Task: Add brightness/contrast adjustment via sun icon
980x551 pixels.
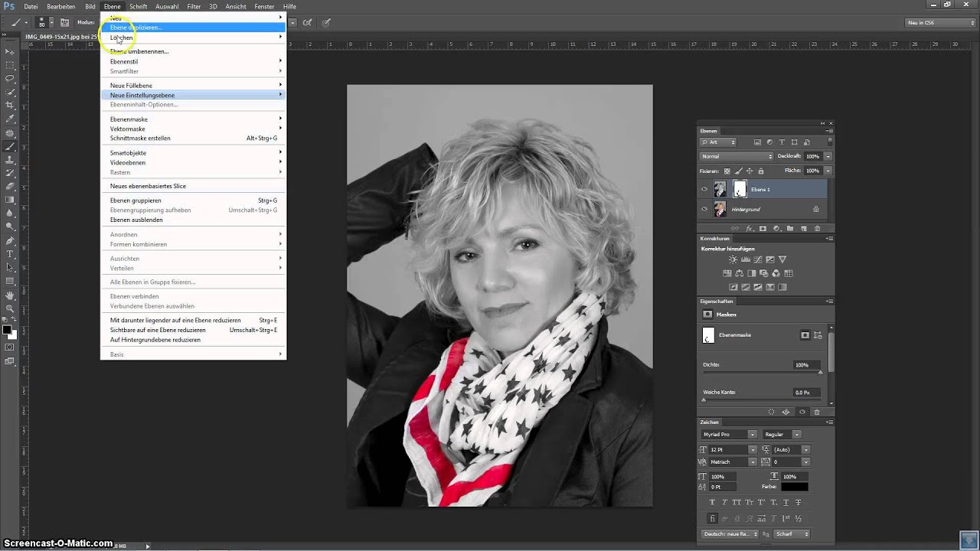Action: (x=733, y=260)
